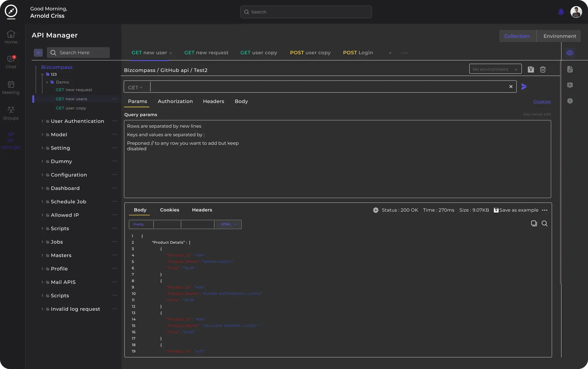Copy the response using the copy icon

(x=534, y=224)
